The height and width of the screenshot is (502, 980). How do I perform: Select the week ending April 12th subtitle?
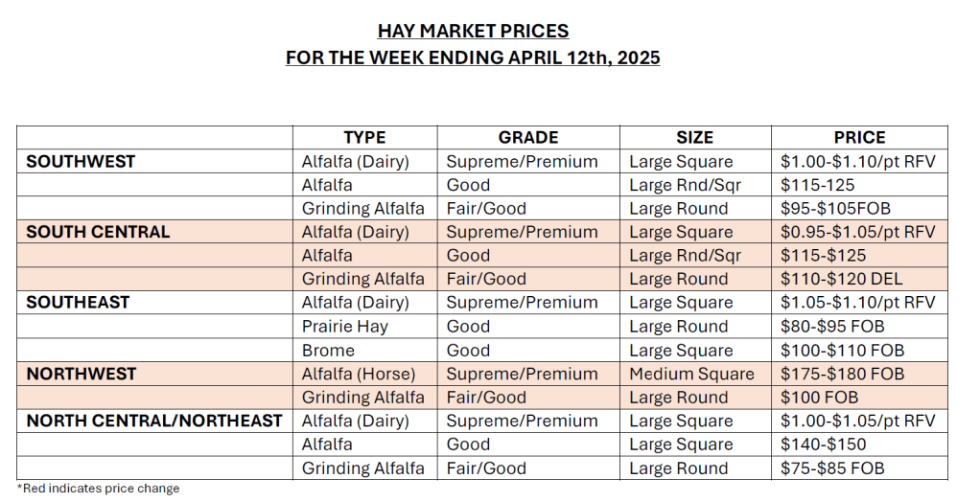point(473,57)
